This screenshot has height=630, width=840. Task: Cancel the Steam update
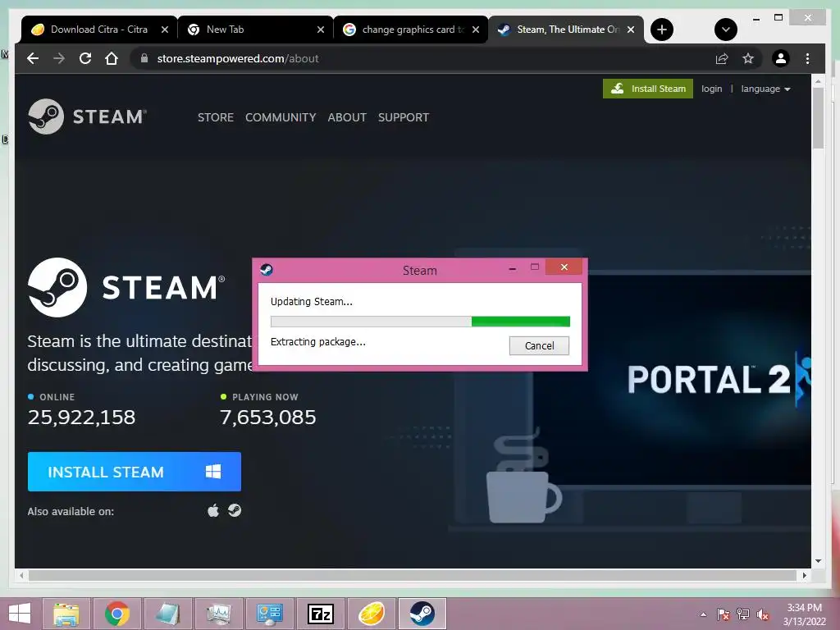tap(539, 345)
